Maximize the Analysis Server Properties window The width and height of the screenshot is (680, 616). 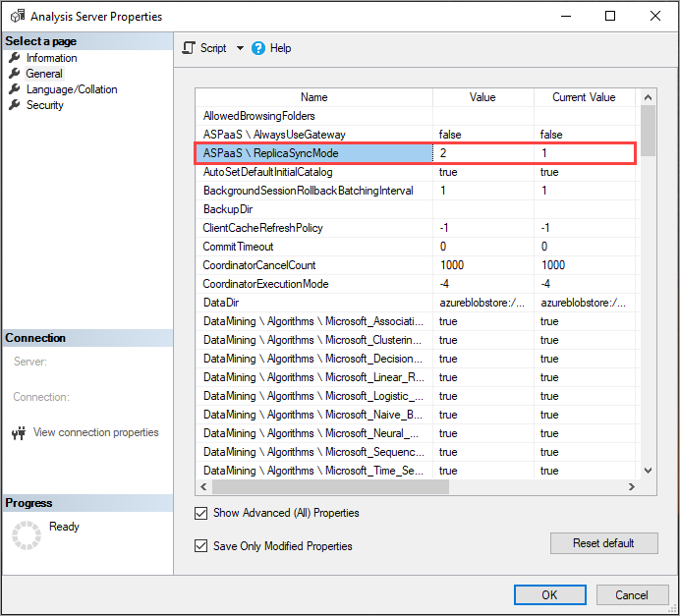click(x=610, y=16)
